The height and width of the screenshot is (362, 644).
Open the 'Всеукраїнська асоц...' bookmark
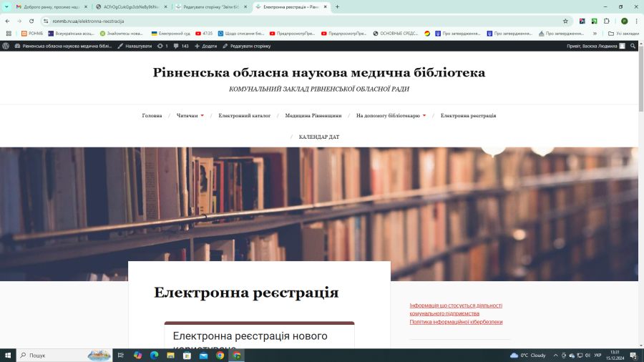click(71, 33)
